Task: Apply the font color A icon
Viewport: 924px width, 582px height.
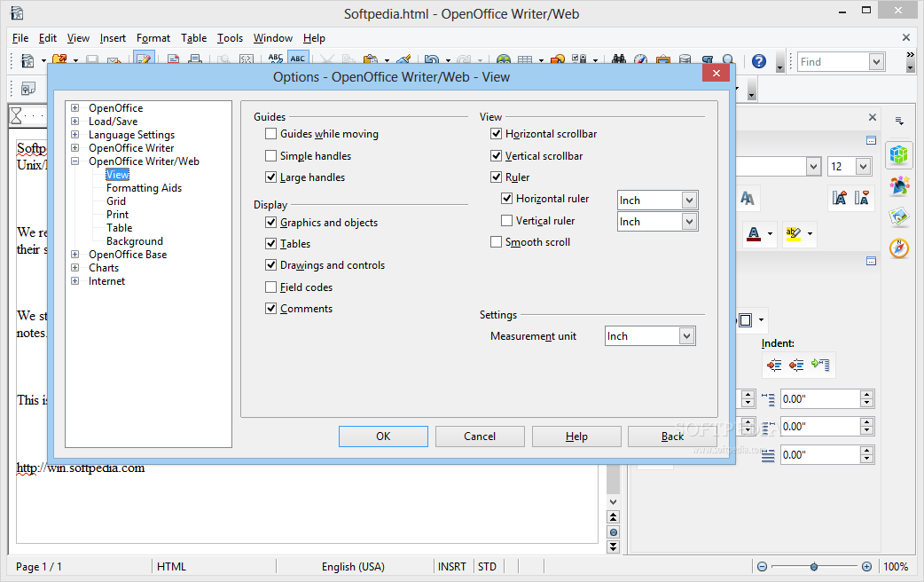Action: pos(753,233)
